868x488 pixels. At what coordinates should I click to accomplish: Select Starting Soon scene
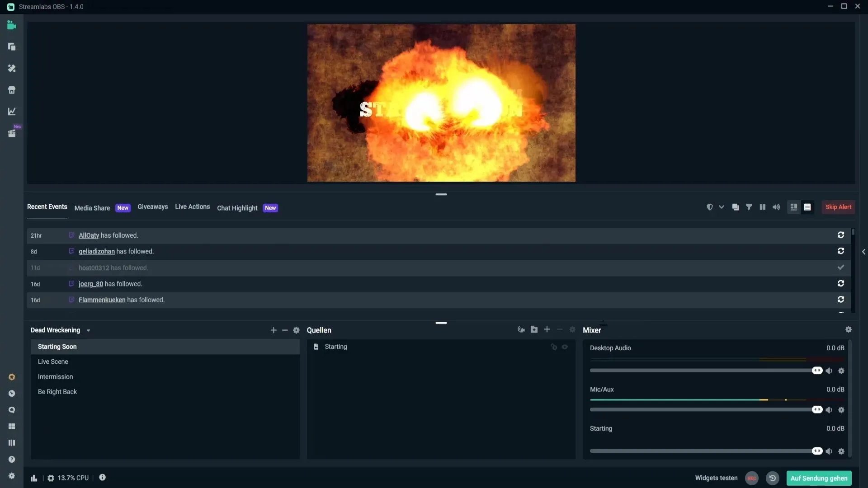pyautogui.click(x=165, y=346)
